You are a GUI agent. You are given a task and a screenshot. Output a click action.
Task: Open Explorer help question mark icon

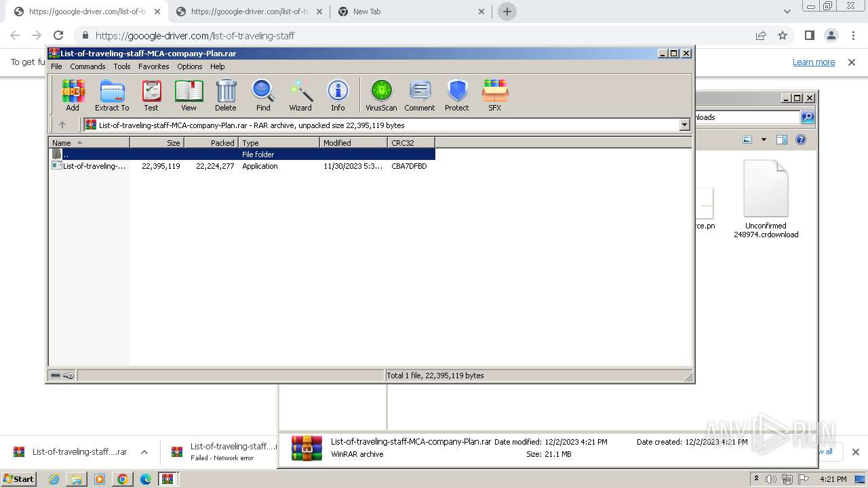(x=801, y=140)
